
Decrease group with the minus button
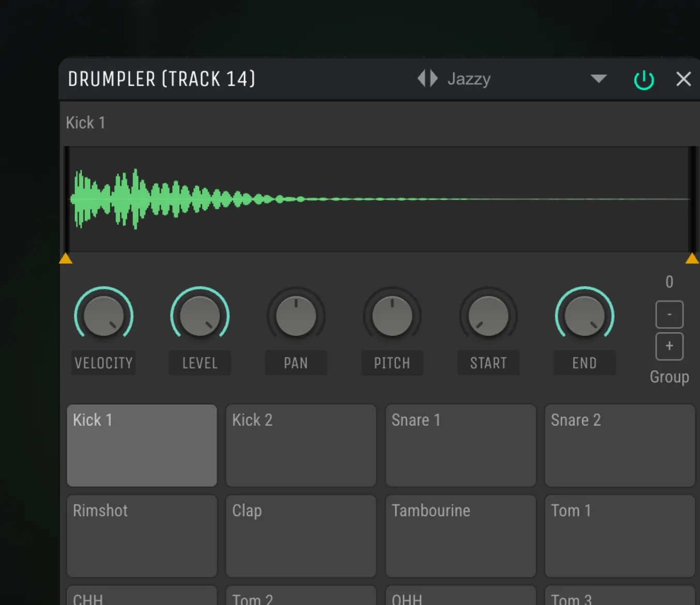click(x=669, y=314)
